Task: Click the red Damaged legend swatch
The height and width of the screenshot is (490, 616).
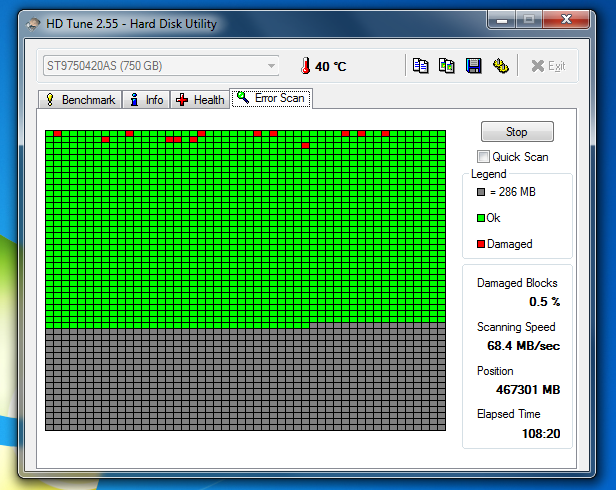Action: pyautogui.click(x=481, y=244)
